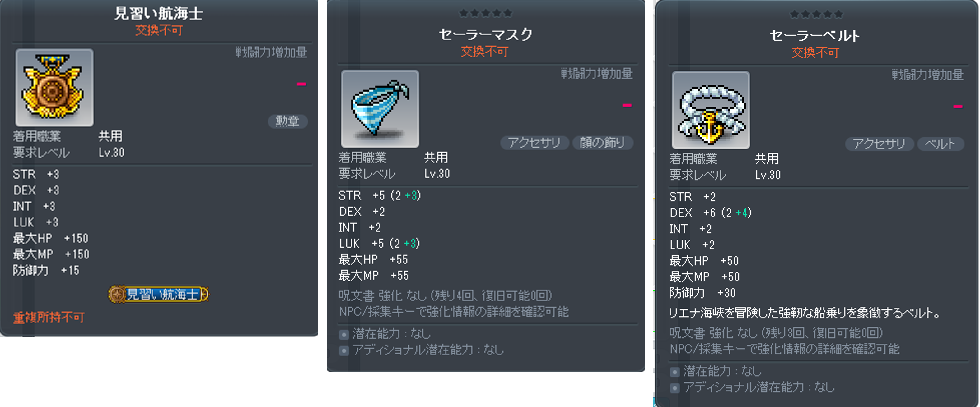Screen dimensions: 980x407
Task: Select the ベルト category tag
Action: pyautogui.click(x=940, y=144)
